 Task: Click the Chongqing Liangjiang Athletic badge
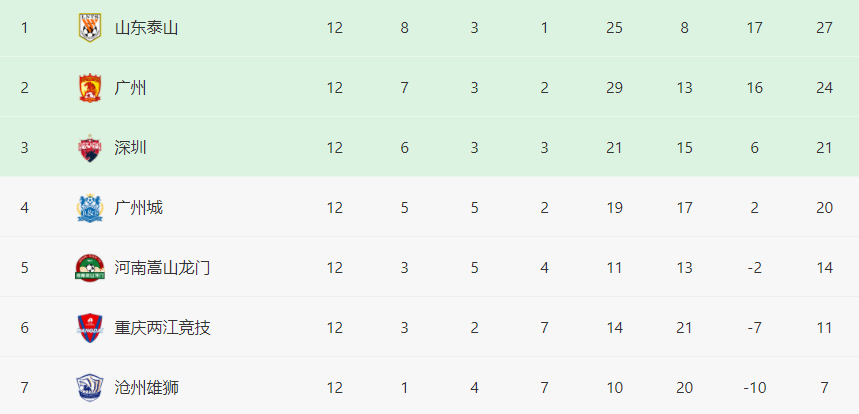(90, 328)
